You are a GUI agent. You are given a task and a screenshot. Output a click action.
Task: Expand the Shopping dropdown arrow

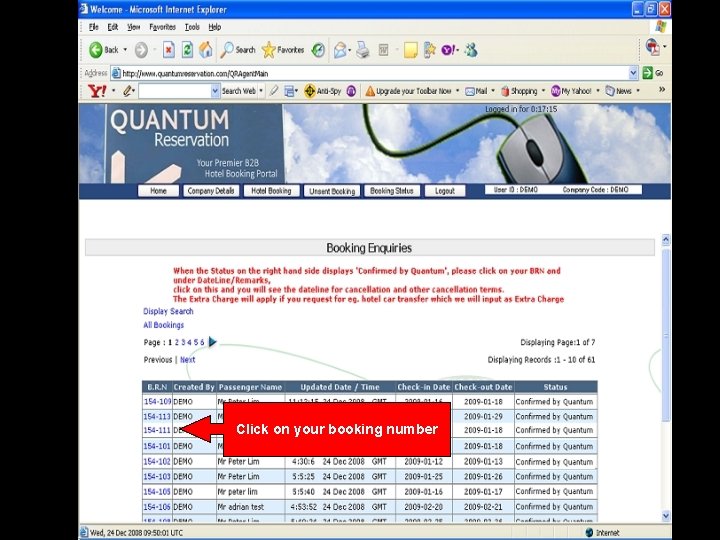pos(543,91)
